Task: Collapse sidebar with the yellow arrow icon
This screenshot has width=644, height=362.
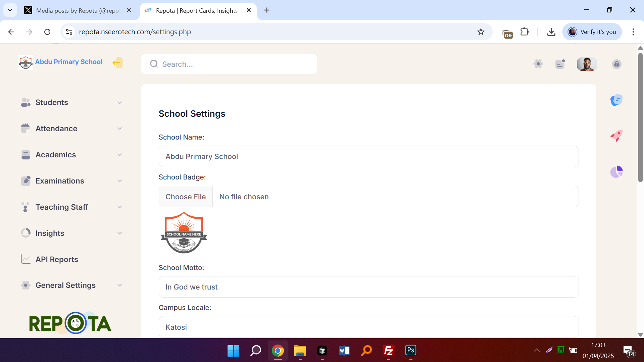Action: (x=117, y=63)
